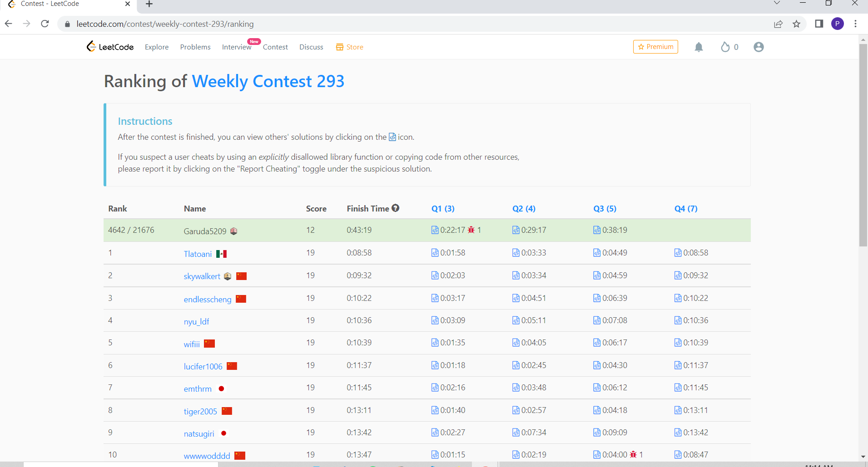View Tlatoani's Q1 solution code icon
868x467 pixels.
pos(435,253)
